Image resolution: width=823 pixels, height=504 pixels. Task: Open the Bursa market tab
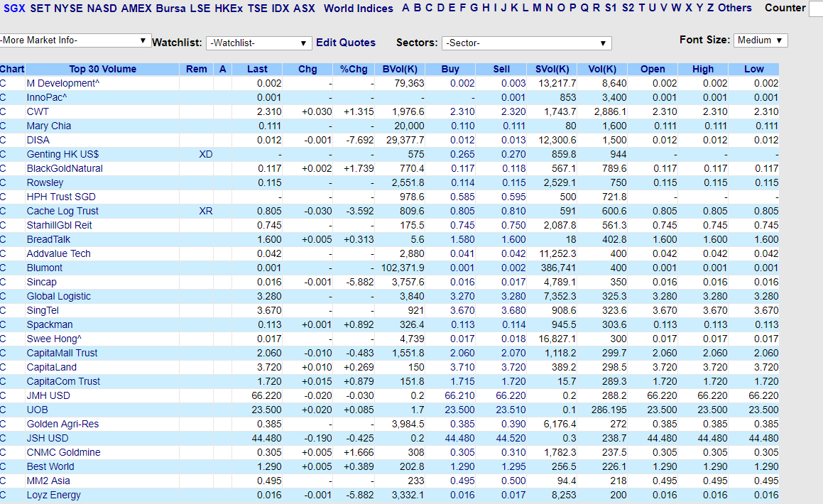[170, 9]
